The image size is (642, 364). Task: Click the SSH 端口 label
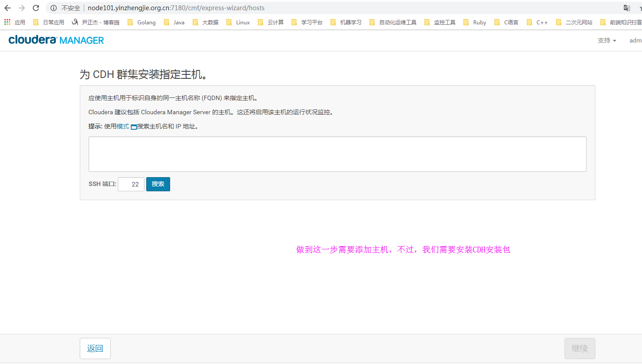(102, 184)
